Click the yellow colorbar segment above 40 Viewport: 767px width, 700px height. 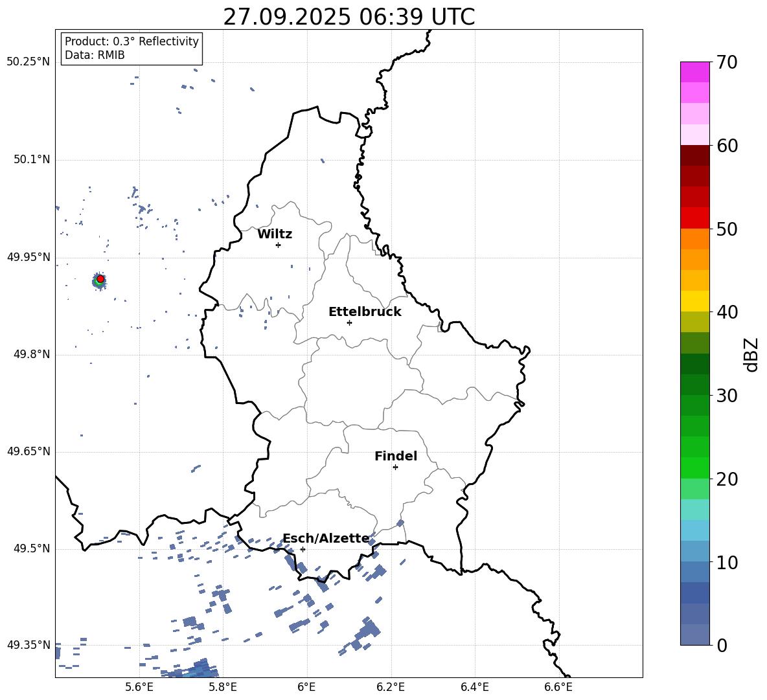tap(695, 301)
